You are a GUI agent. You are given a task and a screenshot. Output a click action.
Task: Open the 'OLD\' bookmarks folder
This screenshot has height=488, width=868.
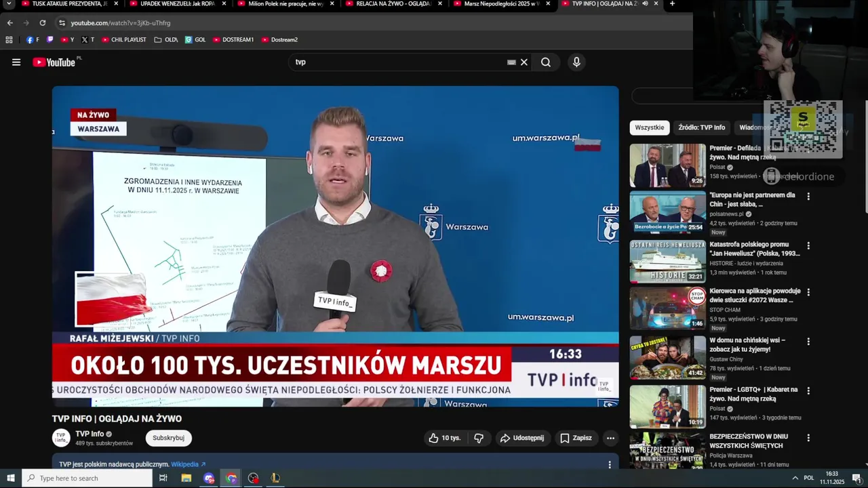pos(166,40)
